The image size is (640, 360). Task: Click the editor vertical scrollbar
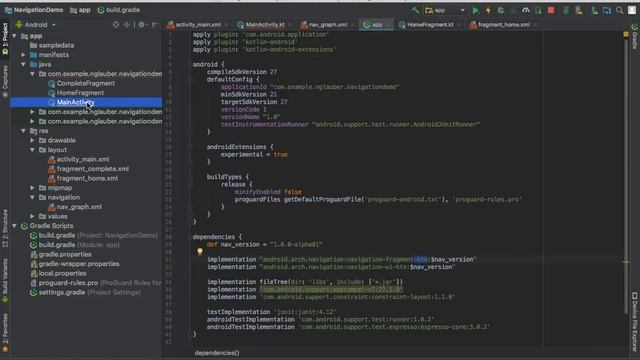pos(626,176)
